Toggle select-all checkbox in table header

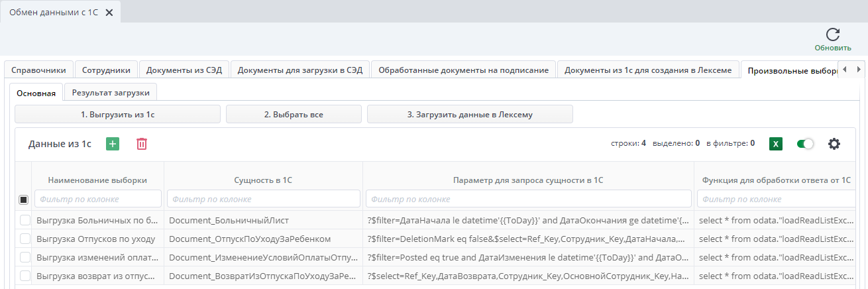[24, 200]
